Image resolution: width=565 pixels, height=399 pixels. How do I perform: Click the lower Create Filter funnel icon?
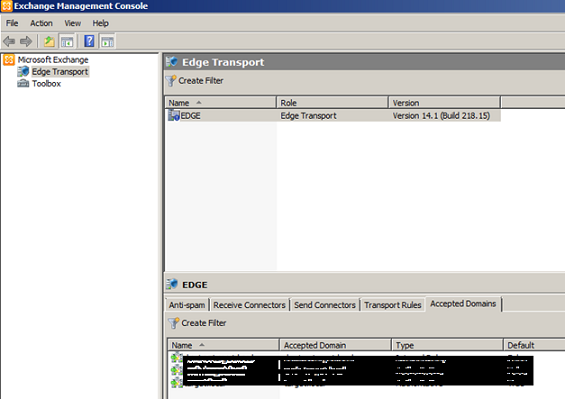pyautogui.click(x=174, y=323)
